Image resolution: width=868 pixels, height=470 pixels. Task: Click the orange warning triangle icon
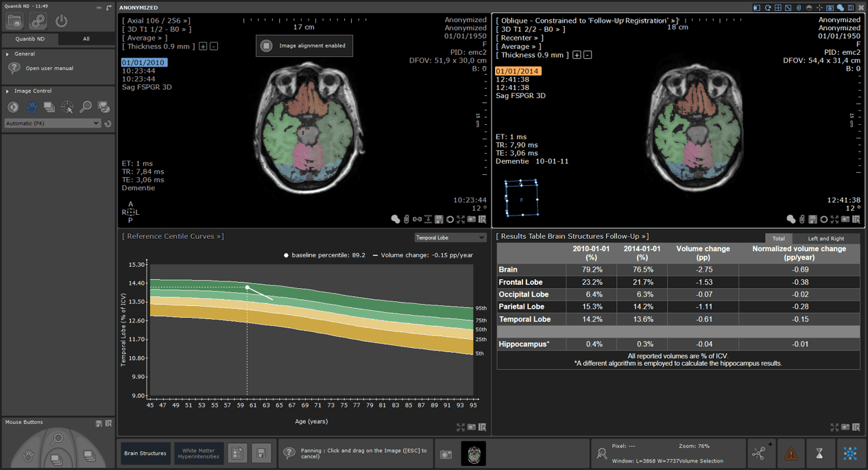click(791, 454)
